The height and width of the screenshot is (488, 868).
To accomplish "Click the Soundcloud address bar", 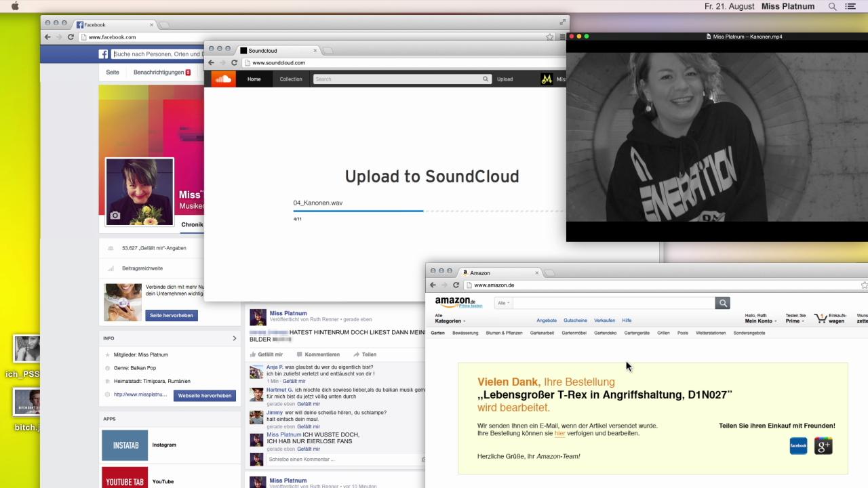I will pyautogui.click(x=404, y=62).
